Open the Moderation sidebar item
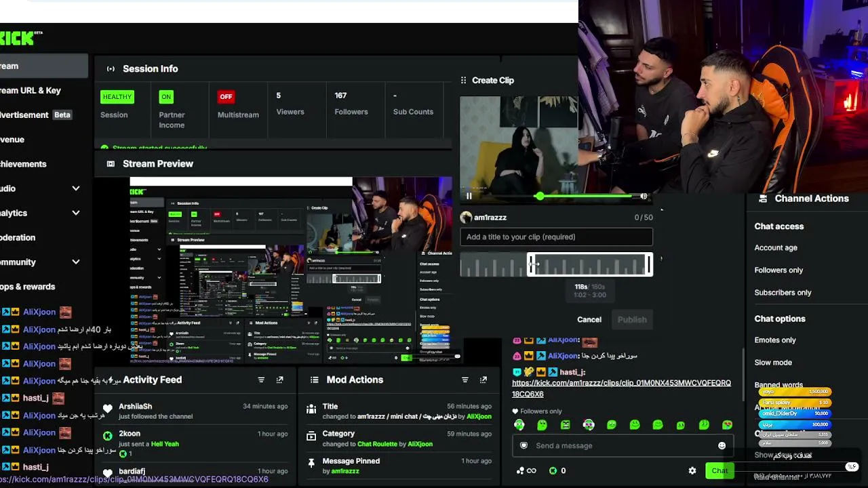The image size is (868, 488). click(x=18, y=237)
